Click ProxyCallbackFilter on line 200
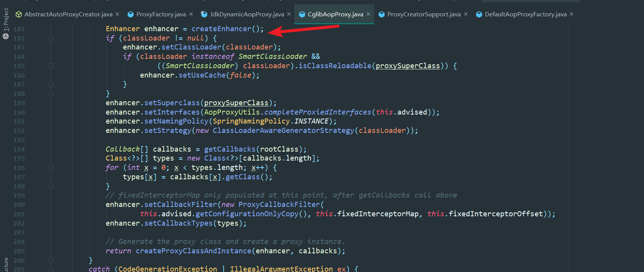644x272 pixels. [x=279, y=205]
